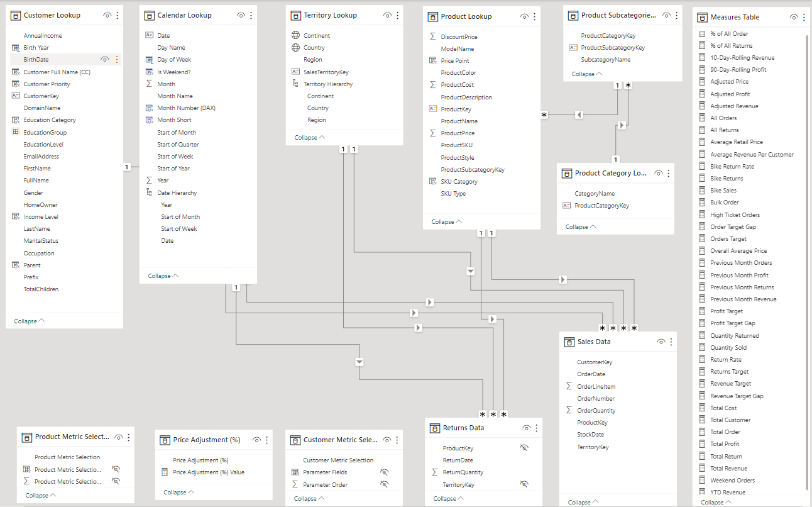812x507 pixels.
Task: Click the sigma icon next to ProductCost
Action: (432, 85)
